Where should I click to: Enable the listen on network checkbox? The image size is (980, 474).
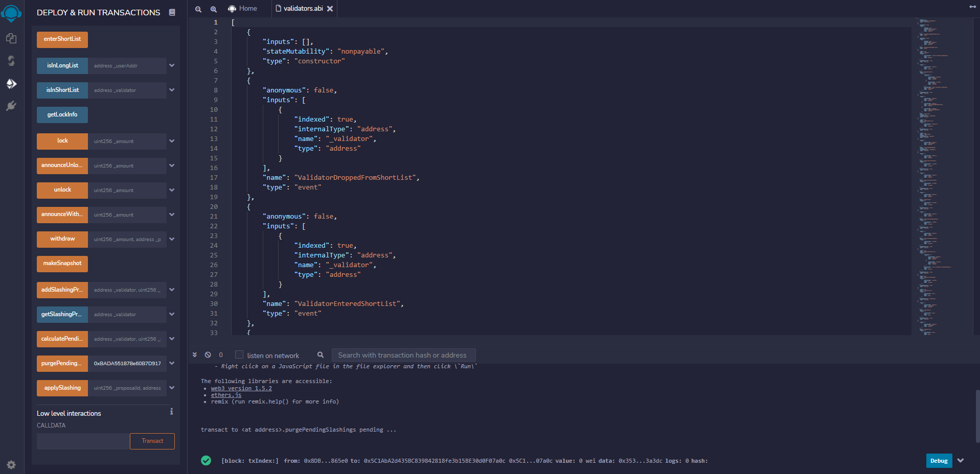coord(239,354)
